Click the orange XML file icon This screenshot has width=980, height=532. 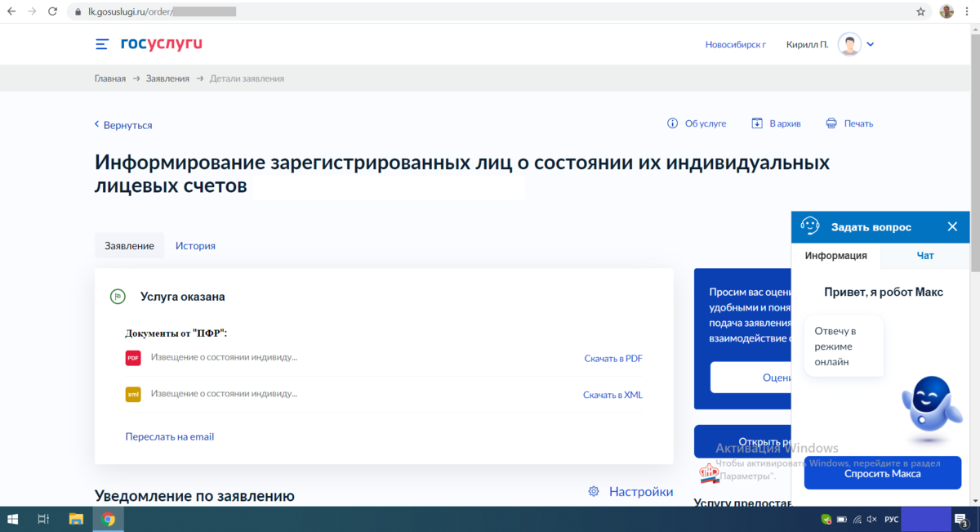tap(132, 395)
